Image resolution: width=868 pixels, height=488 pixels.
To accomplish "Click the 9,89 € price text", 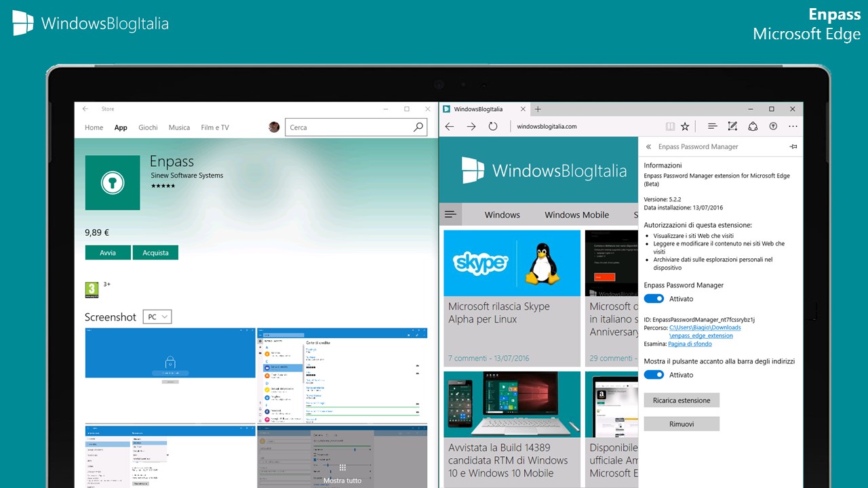I will coord(97,232).
